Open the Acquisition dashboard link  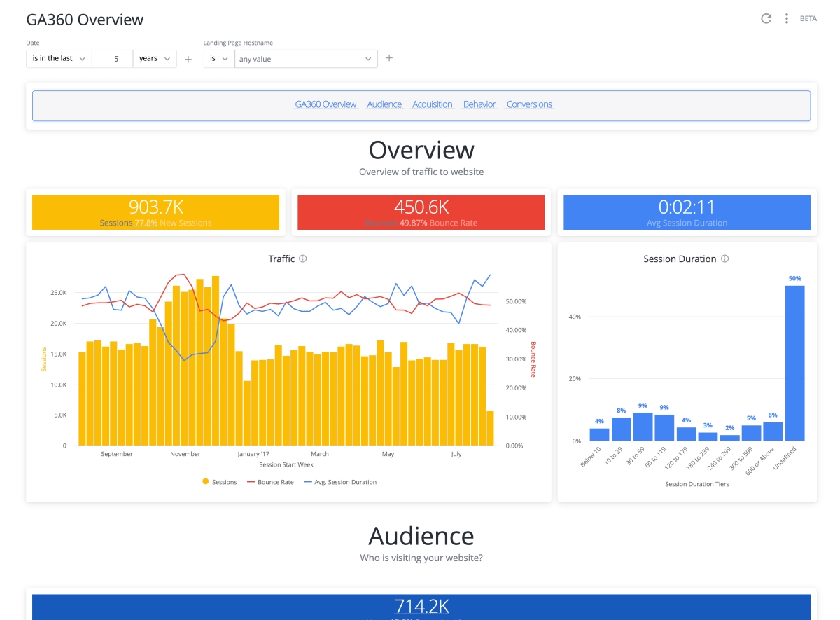pyautogui.click(x=432, y=104)
